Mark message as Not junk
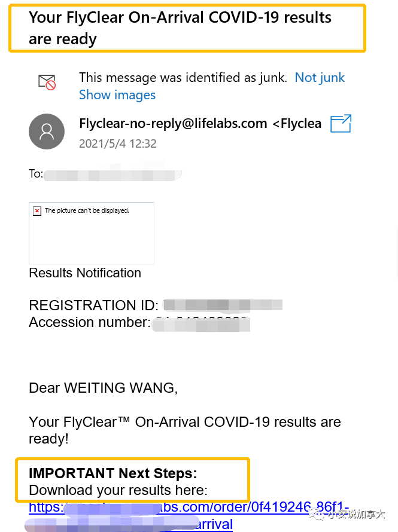Image resolution: width=398 pixels, height=532 pixels. coord(320,78)
